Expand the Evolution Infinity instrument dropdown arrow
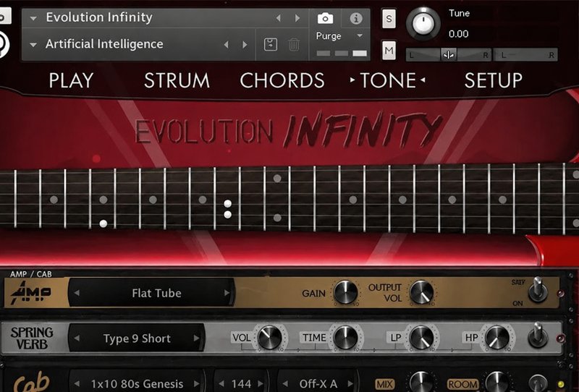Image resolution: width=579 pixels, height=392 pixels. (33, 18)
